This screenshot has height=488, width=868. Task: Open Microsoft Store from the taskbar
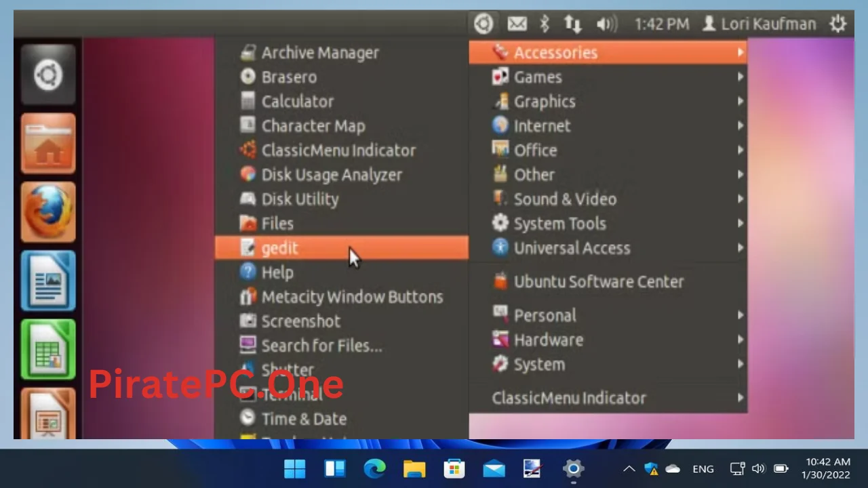454,468
